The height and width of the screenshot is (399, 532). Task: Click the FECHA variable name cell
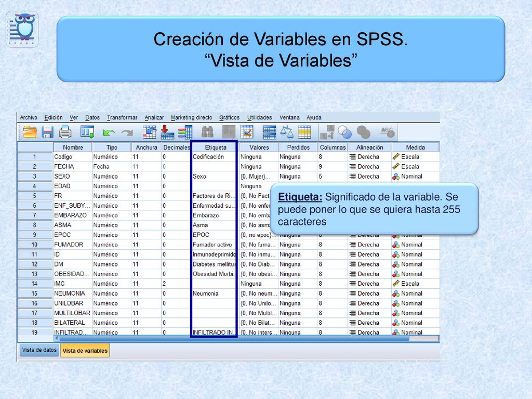(73, 167)
